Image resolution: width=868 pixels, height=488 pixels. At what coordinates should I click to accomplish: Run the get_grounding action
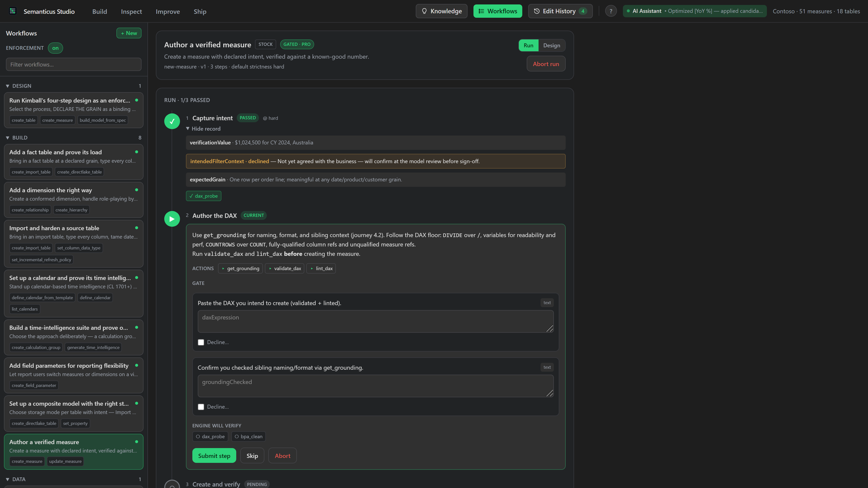(x=240, y=268)
